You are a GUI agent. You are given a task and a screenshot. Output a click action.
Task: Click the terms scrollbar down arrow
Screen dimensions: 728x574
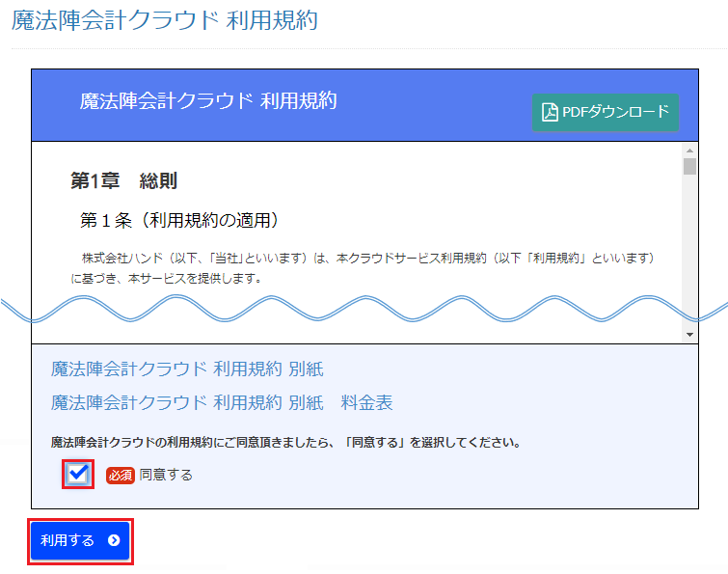tap(689, 335)
